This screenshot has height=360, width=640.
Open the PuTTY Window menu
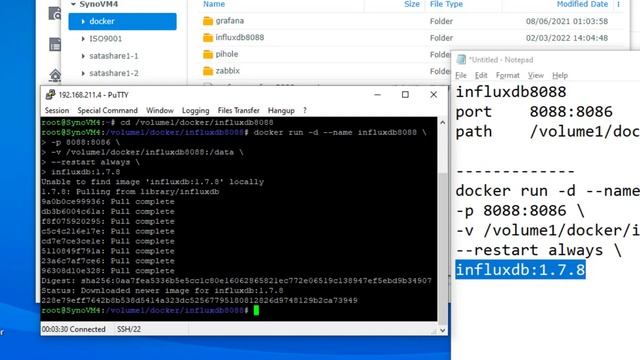click(160, 111)
